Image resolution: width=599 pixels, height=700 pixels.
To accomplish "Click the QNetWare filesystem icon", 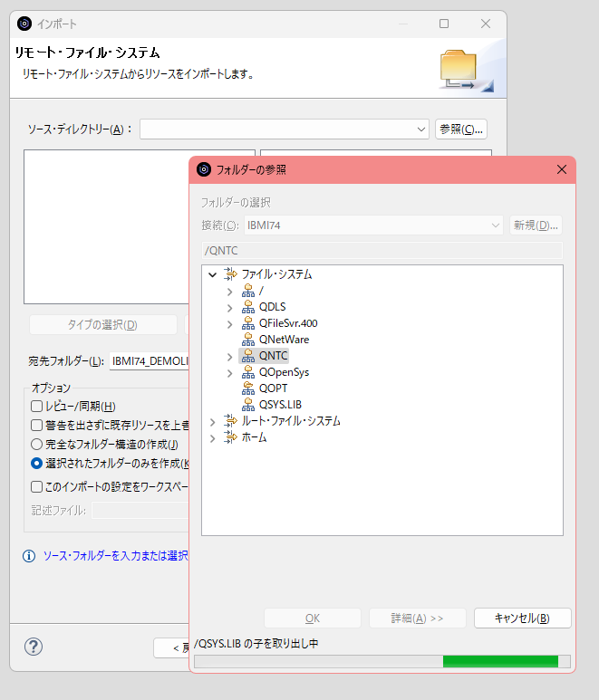I will 248,340.
